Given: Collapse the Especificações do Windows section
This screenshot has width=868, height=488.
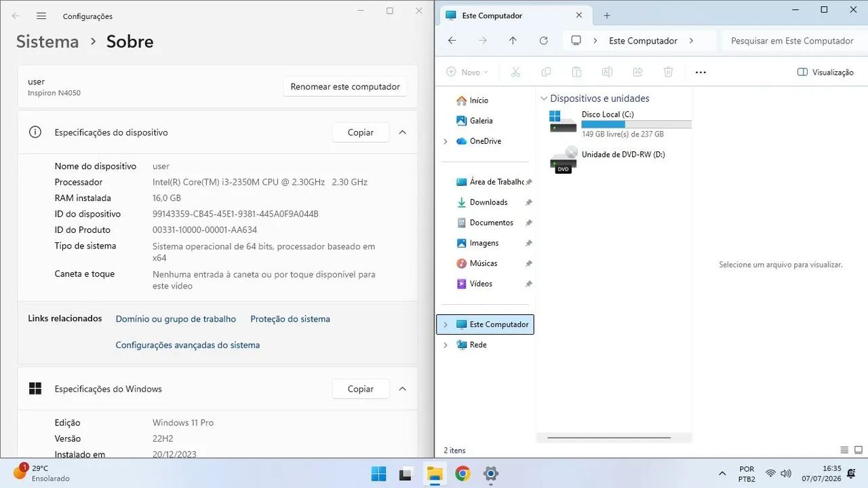Looking at the screenshot, I should [x=402, y=389].
